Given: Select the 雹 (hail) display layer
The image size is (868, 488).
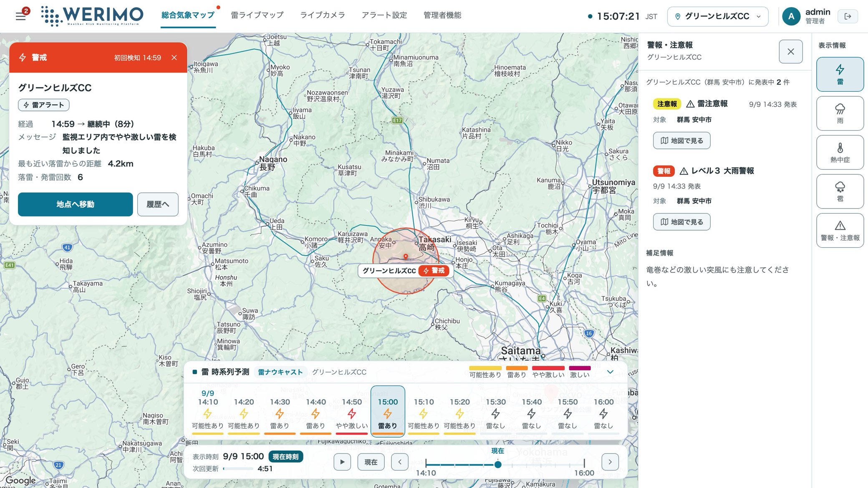Looking at the screenshot, I should point(840,191).
